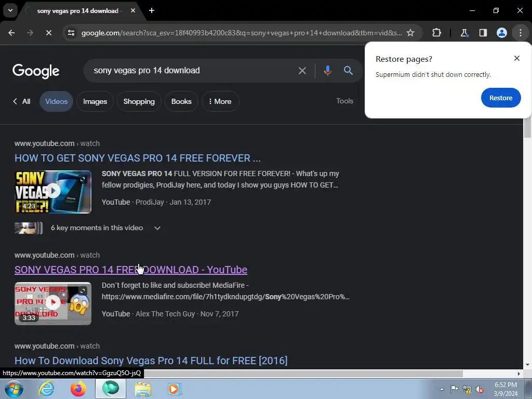
Task: Click the horizontal scrollbar thumb
Action: (303, 374)
